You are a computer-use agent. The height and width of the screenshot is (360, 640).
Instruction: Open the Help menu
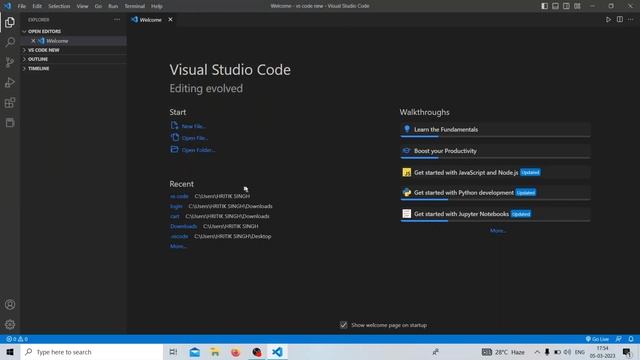[157, 6]
